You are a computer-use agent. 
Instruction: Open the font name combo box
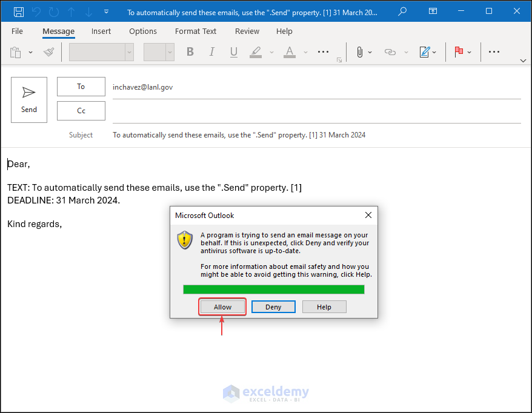pos(101,52)
